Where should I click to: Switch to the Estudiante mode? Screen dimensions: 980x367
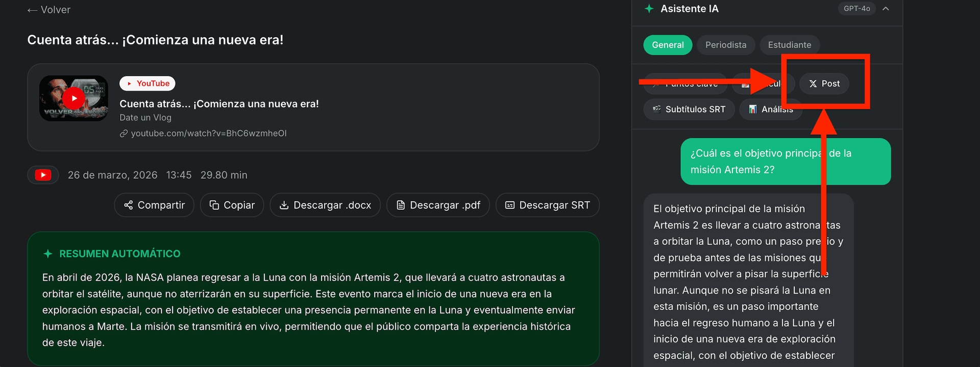click(x=790, y=45)
